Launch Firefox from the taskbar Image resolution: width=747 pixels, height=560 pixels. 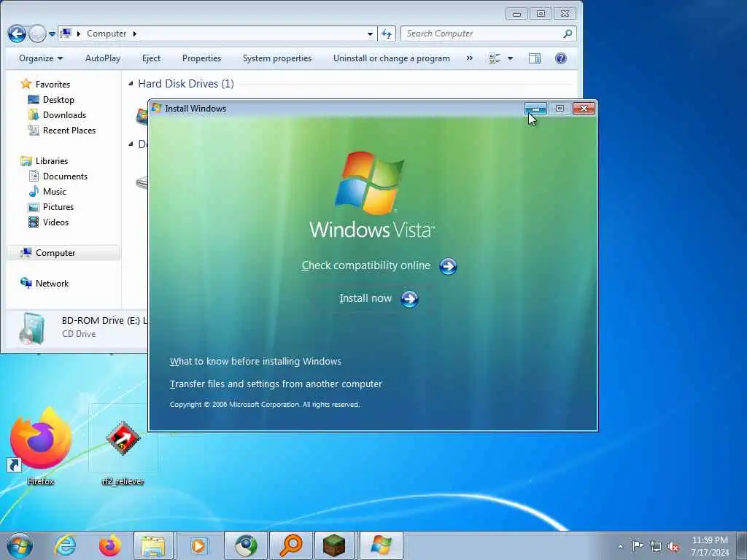tap(109, 545)
